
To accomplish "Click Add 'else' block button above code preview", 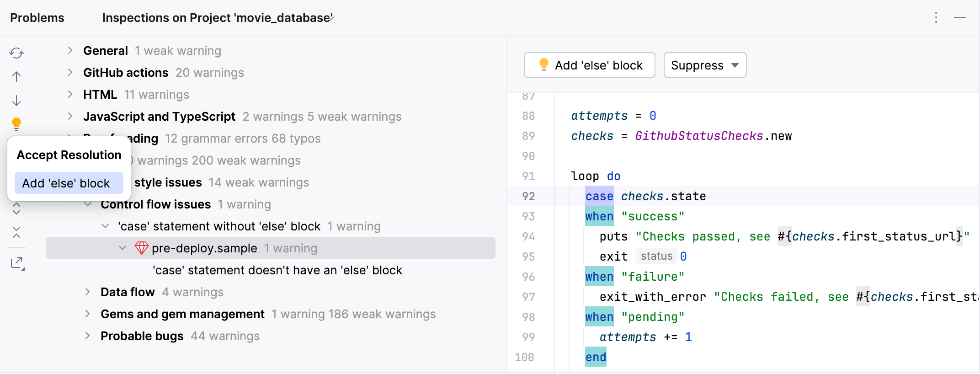I will [589, 65].
